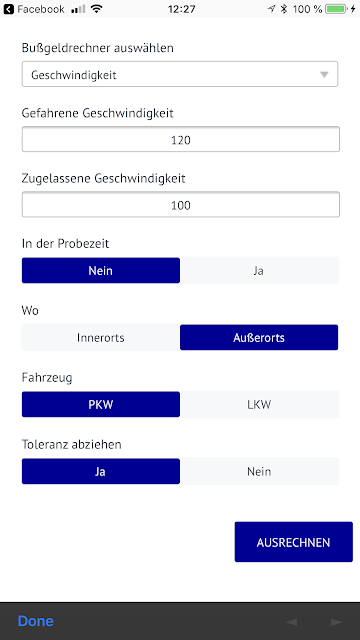Select PKW vehicle option
Image resolution: width=360 pixels, height=640 pixels.
[x=101, y=404]
